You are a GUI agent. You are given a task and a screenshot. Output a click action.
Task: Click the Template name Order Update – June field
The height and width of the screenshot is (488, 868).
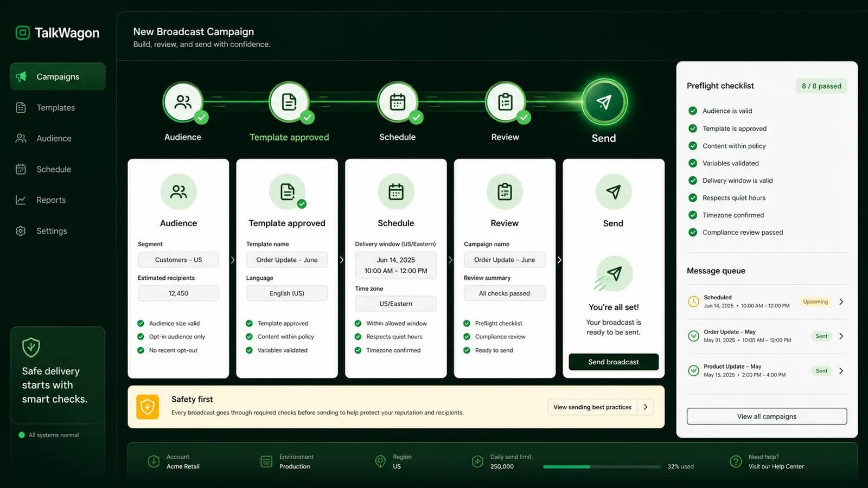click(x=287, y=260)
